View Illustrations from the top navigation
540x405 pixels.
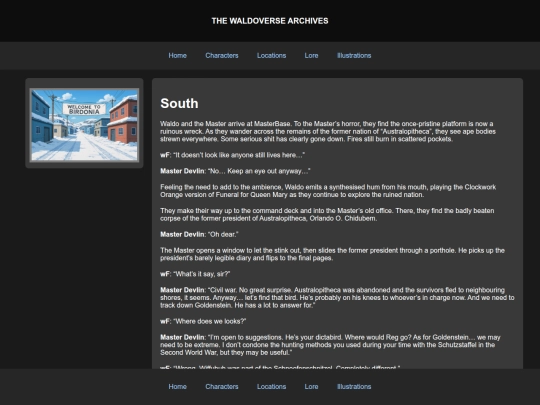(x=354, y=55)
